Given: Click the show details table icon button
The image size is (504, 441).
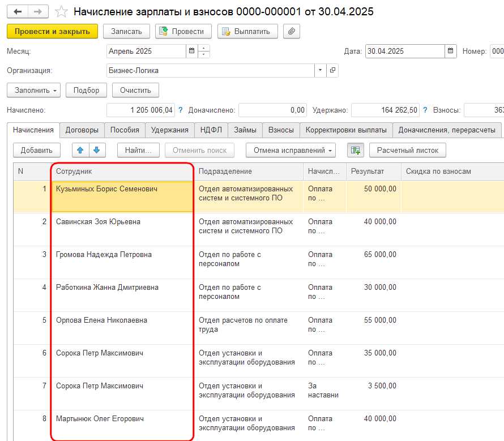Looking at the screenshot, I should (356, 150).
